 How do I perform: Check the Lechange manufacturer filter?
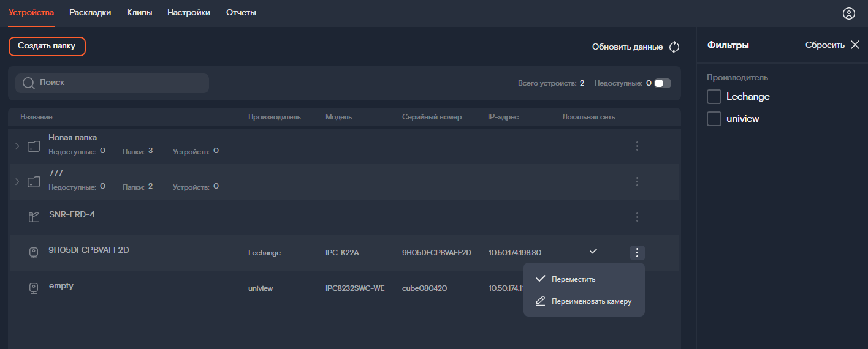point(714,97)
